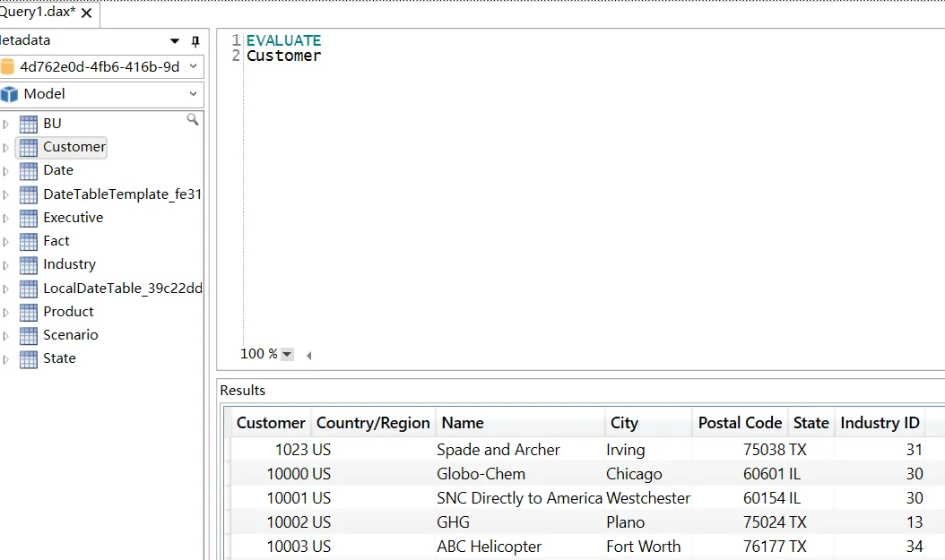Expand the Executive table node
The height and width of the screenshot is (560, 945).
pyautogui.click(x=6, y=218)
